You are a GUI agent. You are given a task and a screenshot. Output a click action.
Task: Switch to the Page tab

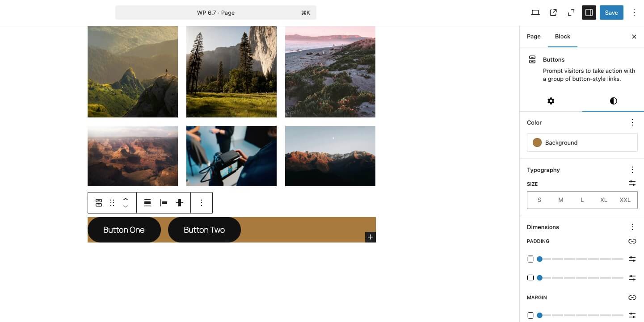point(534,37)
